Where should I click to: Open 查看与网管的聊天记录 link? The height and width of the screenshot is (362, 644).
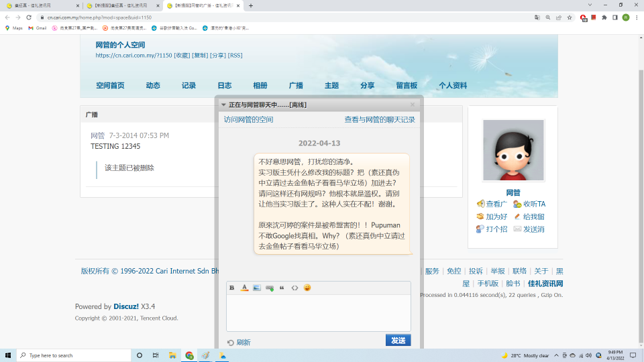click(x=380, y=119)
